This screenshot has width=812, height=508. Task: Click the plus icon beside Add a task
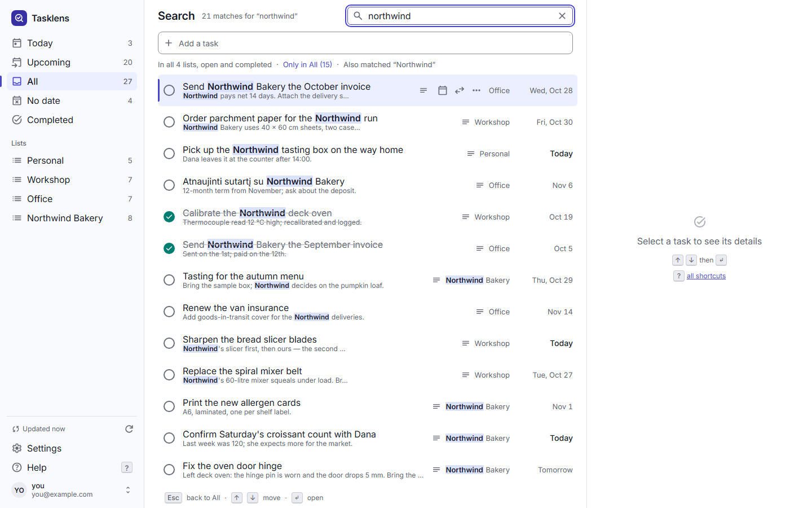pos(169,43)
